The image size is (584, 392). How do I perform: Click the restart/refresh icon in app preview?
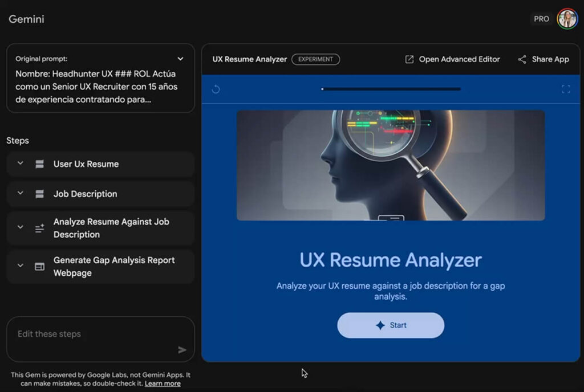[216, 89]
